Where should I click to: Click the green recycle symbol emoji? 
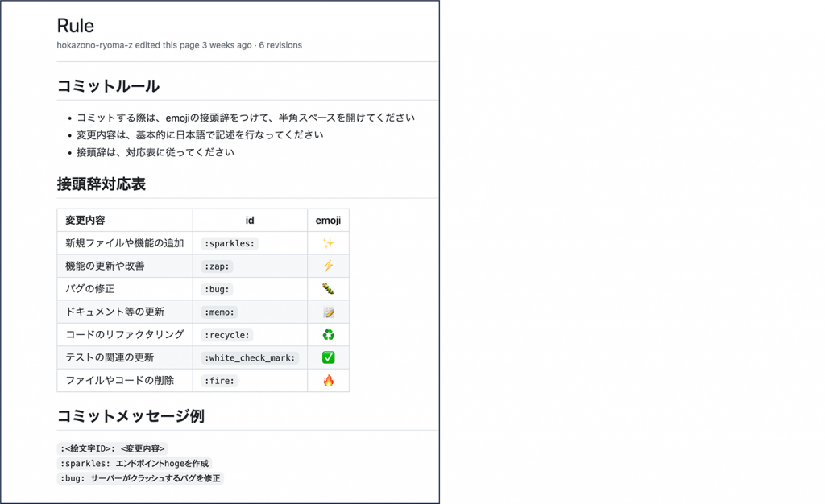[x=328, y=335]
